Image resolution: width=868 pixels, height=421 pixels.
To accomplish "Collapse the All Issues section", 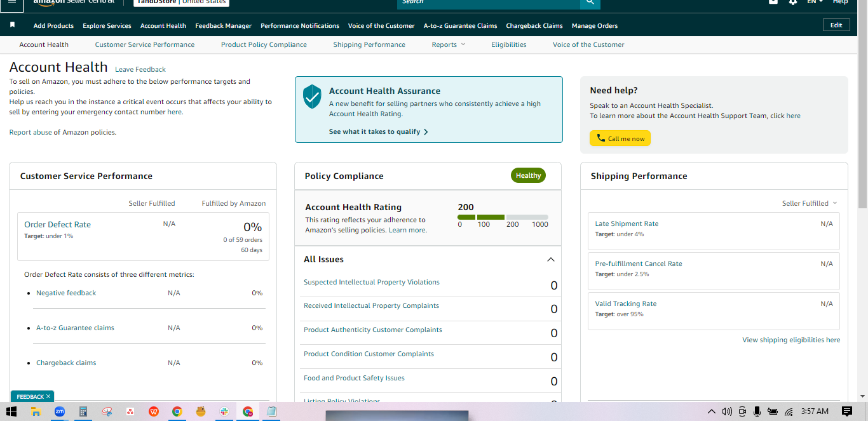I will [551, 259].
